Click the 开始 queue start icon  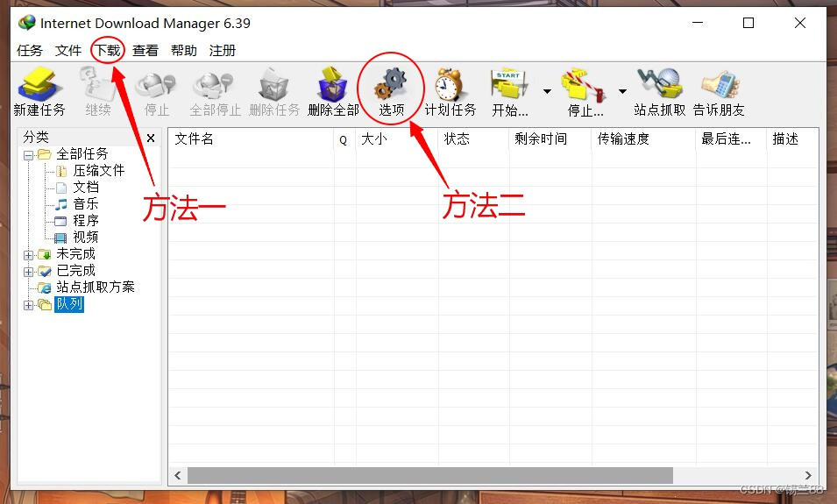pyautogui.click(x=509, y=84)
